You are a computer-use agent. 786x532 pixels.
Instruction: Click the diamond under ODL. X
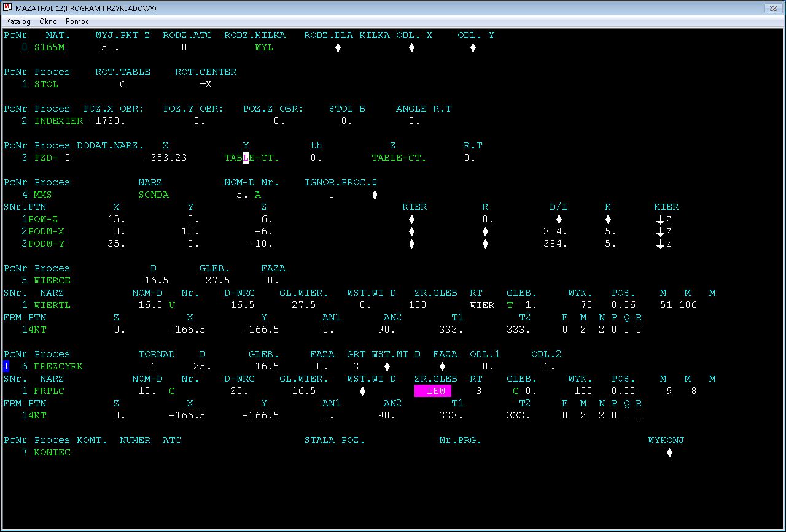tap(411, 47)
